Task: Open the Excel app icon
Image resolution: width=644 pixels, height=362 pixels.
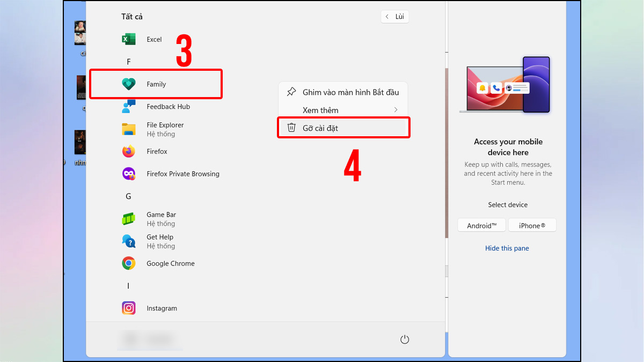Action: (x=128, y=39)
